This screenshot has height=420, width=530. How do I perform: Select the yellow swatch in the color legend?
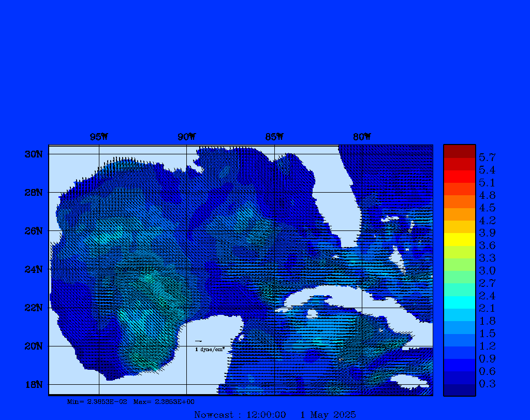click(459, 239)
